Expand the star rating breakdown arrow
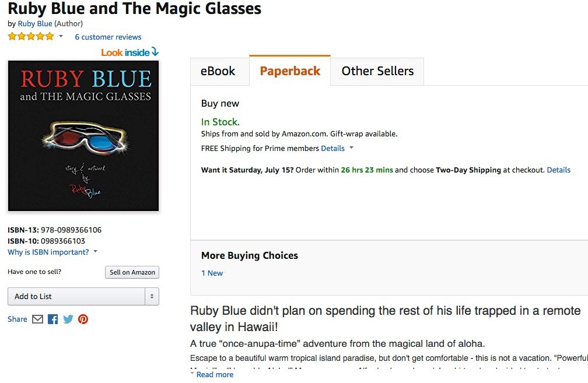The image size is (588, 383). coord(61,36)
